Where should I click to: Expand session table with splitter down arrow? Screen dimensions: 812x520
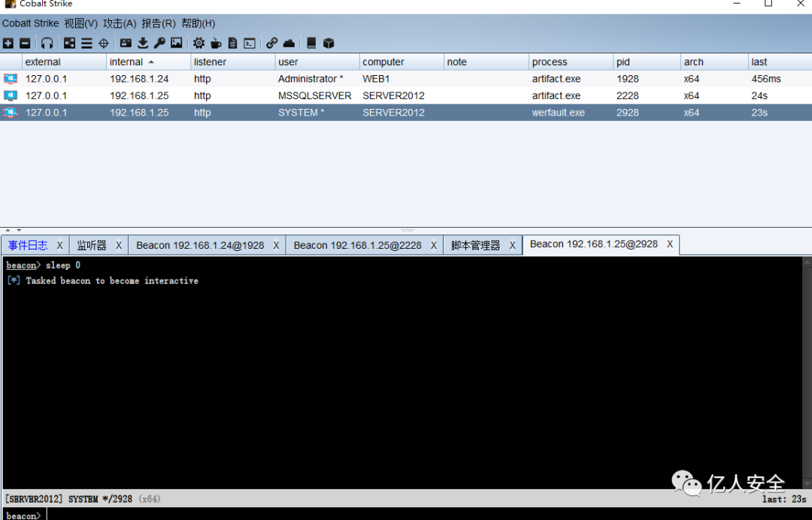point(19,230)
